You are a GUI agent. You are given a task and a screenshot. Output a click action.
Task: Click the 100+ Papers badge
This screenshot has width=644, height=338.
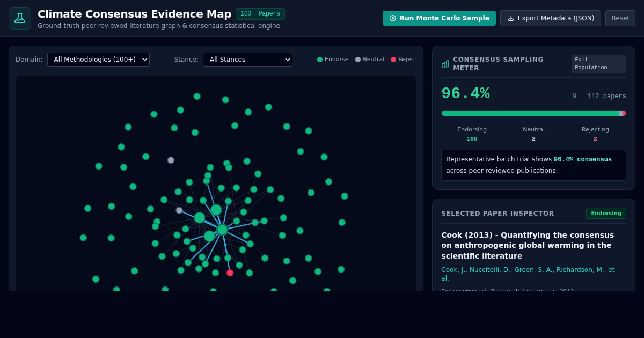point(260,14)
